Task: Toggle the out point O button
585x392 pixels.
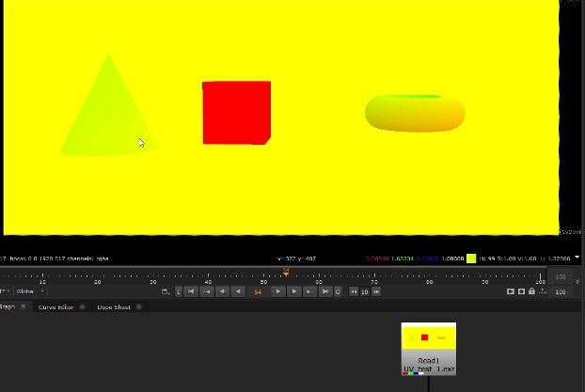Action: [338, 291]
